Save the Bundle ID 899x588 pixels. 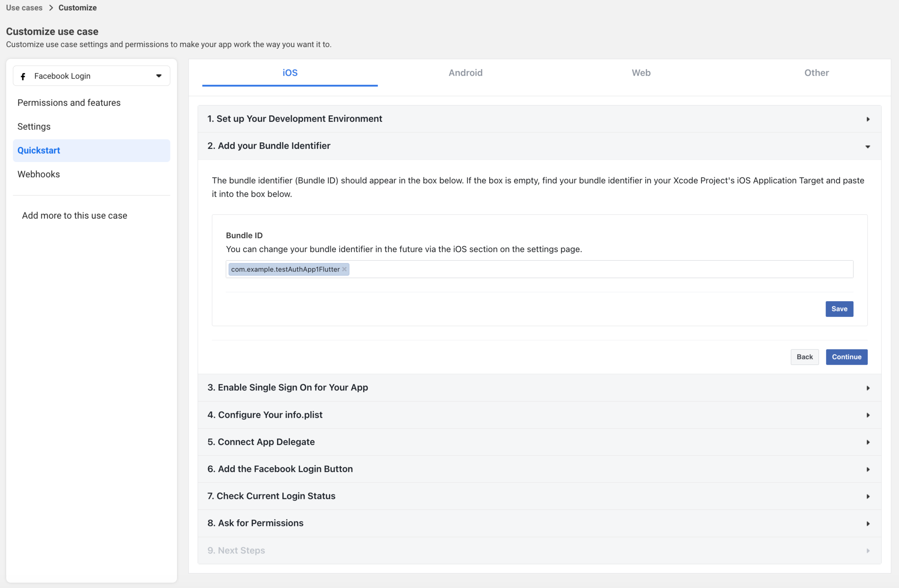click(839, 309)
